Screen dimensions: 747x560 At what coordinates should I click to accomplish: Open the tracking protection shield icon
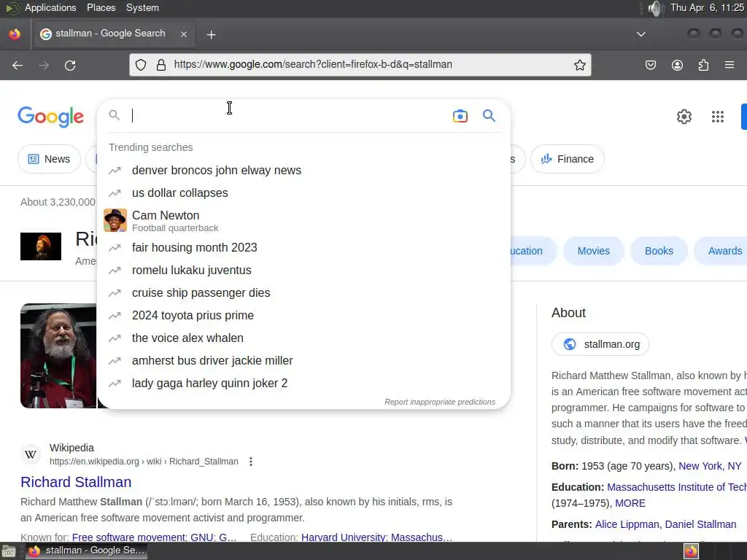click(x=141, y=65)
